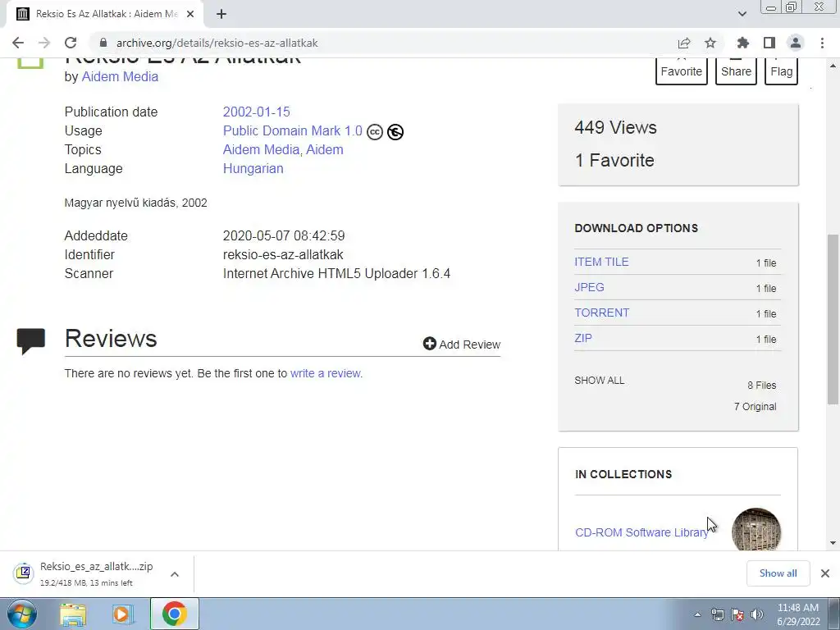840x630 pixels.
Task: Click the Share button
Action: point(736,71)
